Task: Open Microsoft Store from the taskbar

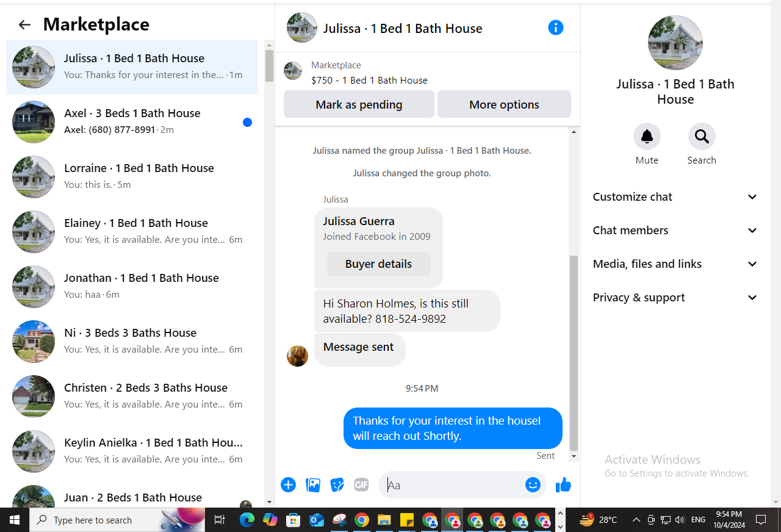Action: click(293, 520)
